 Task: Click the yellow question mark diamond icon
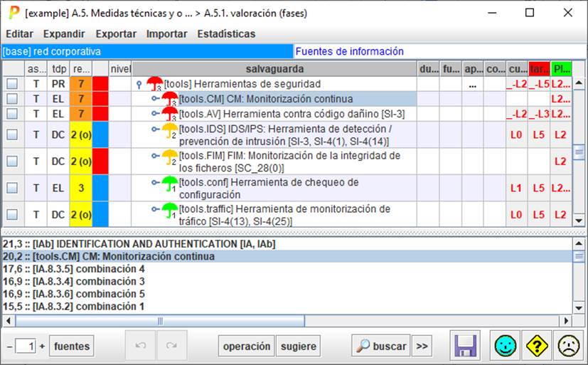537,347
